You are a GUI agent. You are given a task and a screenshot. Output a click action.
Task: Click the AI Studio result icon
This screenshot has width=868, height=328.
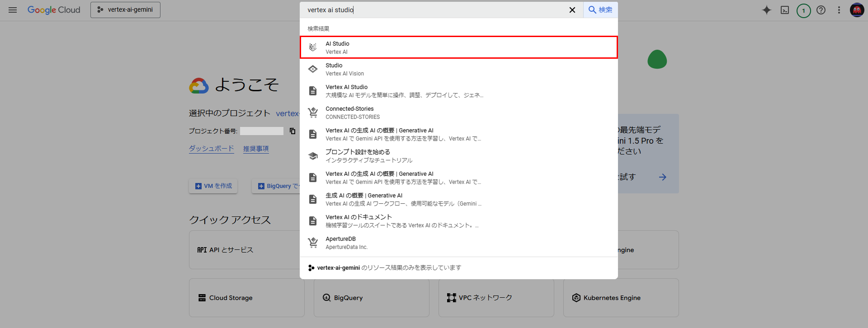point(313,47)
